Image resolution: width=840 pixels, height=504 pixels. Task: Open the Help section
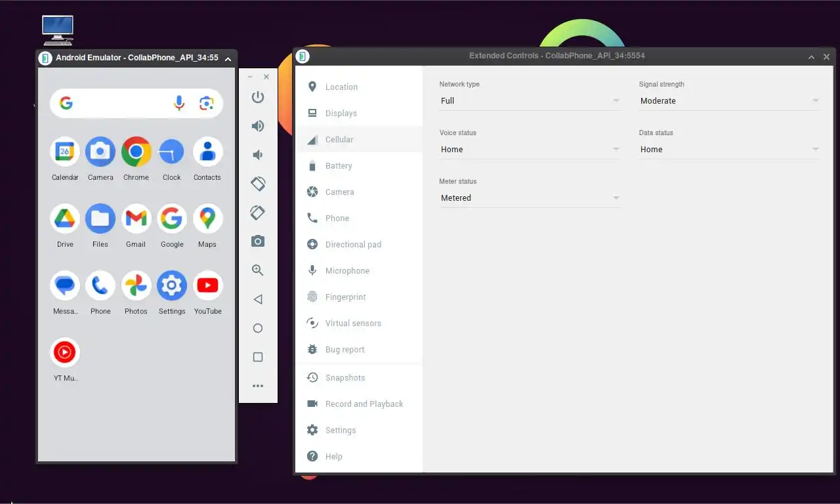coord(359,456)
